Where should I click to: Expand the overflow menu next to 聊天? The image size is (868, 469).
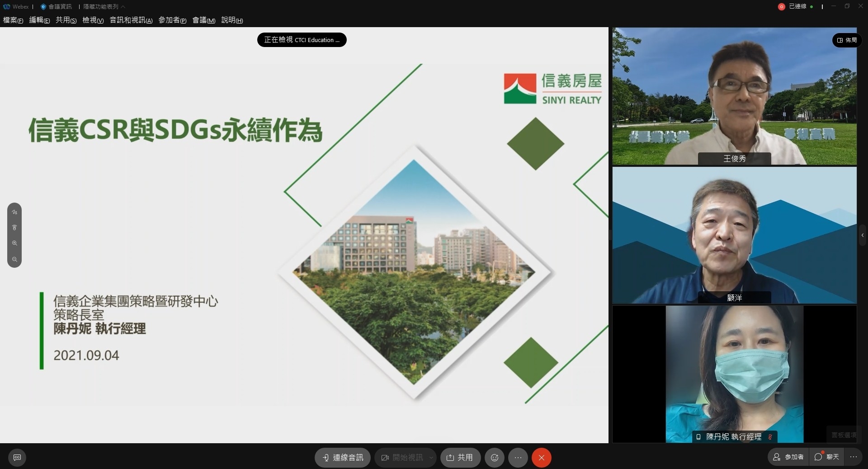854,457
